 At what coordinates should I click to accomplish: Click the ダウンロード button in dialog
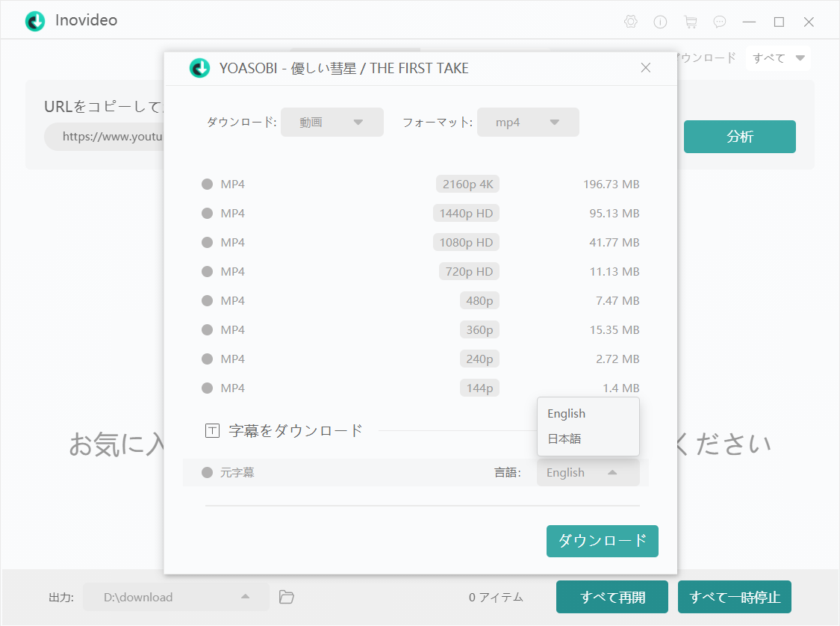point(602,541)
